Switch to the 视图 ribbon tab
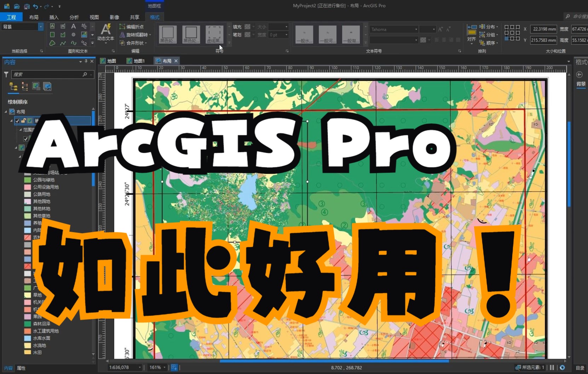 [94, 17]
